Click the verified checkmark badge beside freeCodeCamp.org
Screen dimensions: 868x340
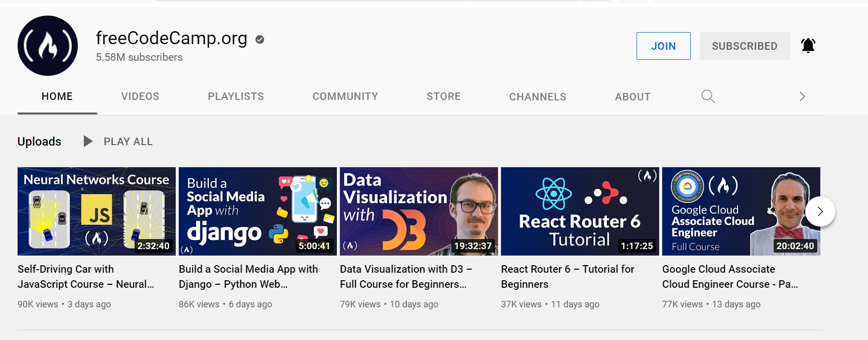pyautogui.click(x=260, y=39)
